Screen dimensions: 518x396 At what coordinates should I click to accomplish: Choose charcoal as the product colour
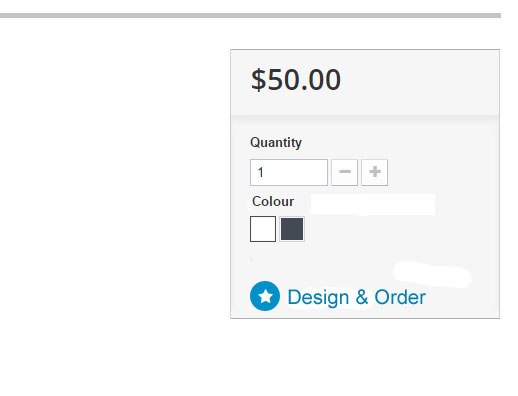click(x=292, y=229)
